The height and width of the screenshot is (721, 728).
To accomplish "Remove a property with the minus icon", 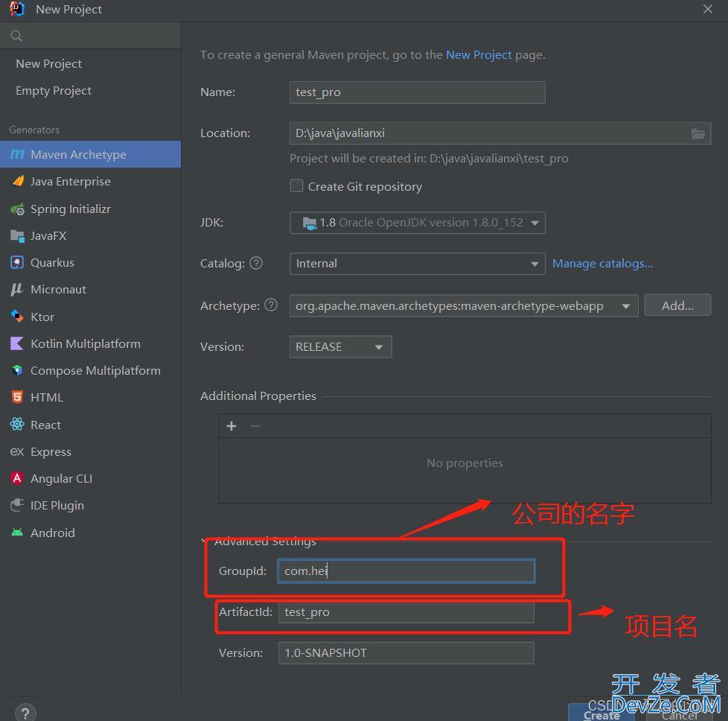I will point(255,426).
